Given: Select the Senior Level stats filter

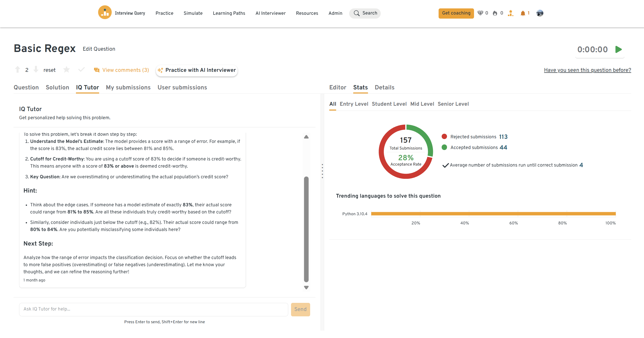Looking at the screenshot, I should 453,104.
